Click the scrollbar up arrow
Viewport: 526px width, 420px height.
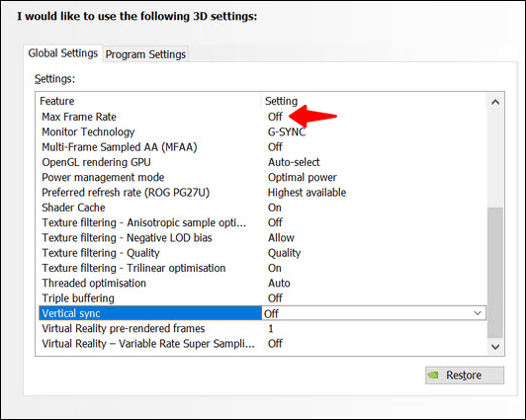tap(495, 102)
